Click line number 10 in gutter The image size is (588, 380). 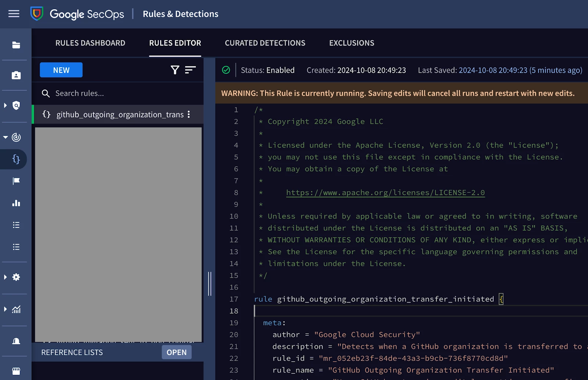coord(234,216)
